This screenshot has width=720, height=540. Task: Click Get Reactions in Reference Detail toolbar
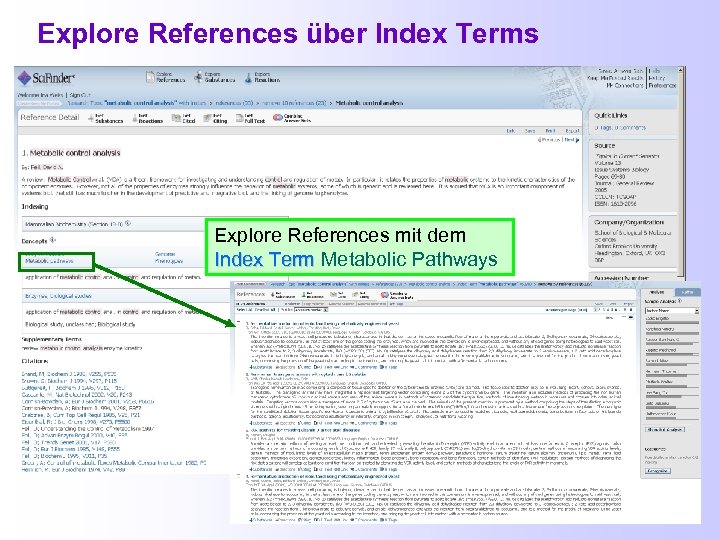pyautogui.click(x=147, y=118)
